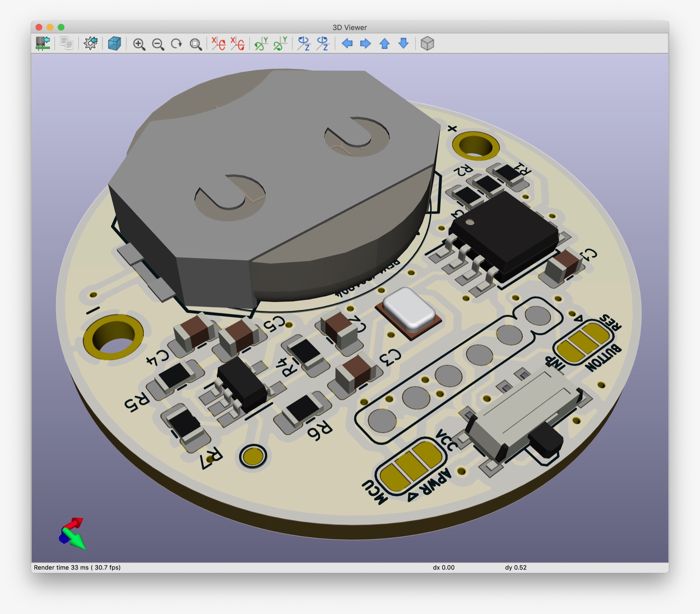The height and width of the screenshot is (614, 700).
Task: Click the Zoom out magnifier
Action: 158,44
